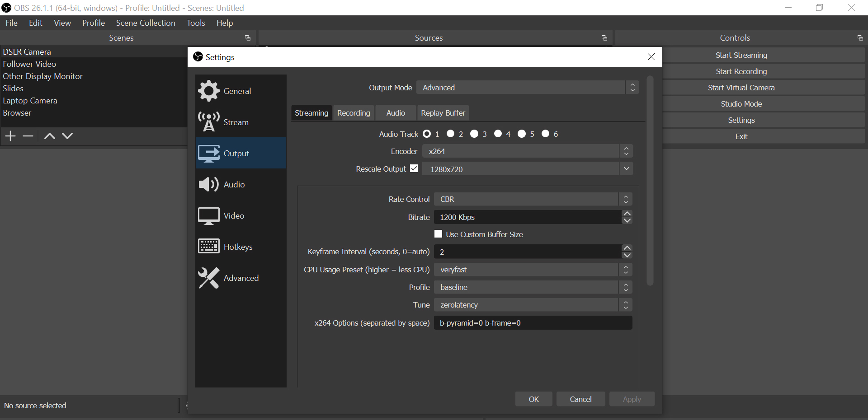
Task: Undock the Controls panel
Action: 860,38
